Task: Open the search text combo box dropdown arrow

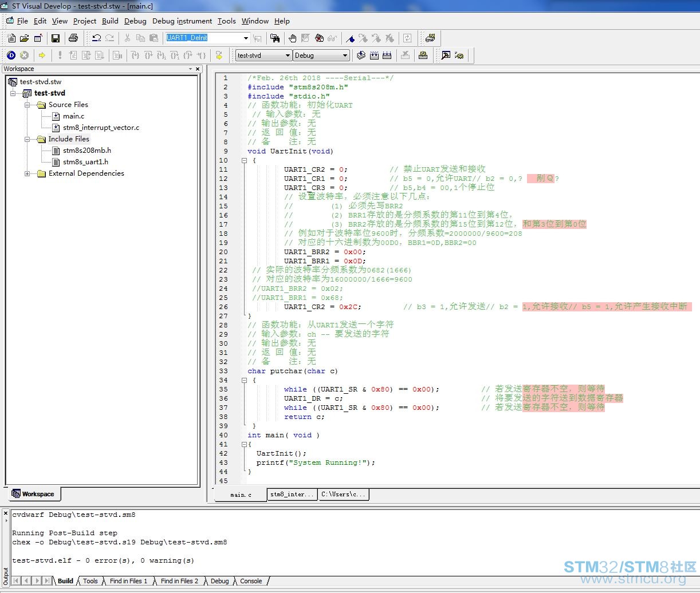Action: point(246,38)
